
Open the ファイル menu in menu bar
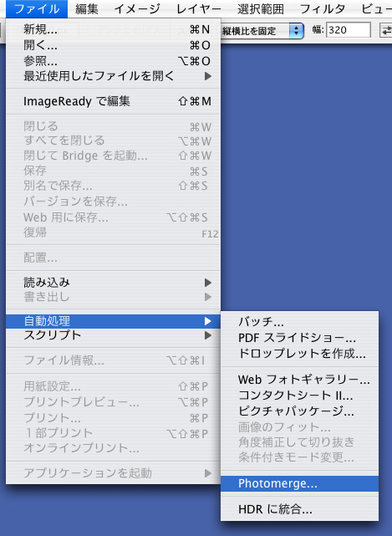[x=37, y=9]
